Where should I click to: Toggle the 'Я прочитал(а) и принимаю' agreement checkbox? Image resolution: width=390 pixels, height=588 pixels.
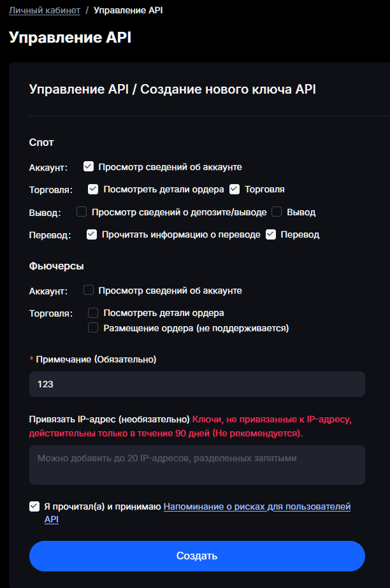click(x=34, y=506)
